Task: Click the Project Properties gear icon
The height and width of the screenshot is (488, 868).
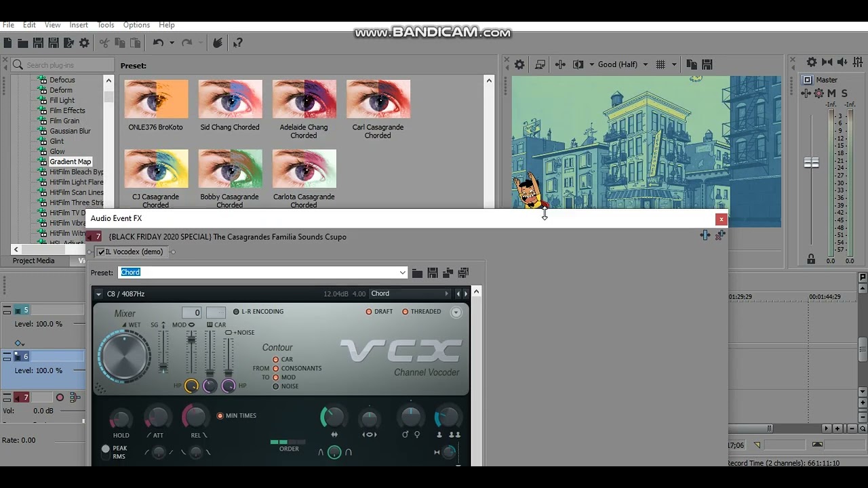Action: coord(84,43)
